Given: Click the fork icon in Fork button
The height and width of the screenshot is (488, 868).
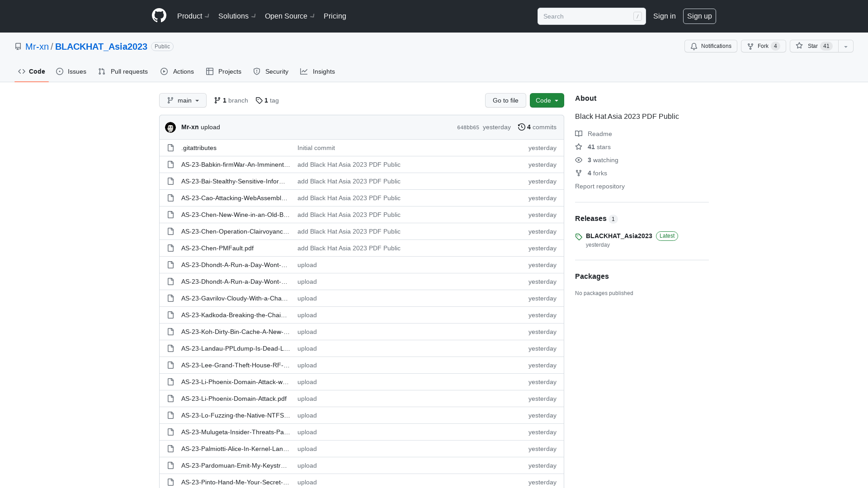Looking at the screenshot, I should (750, 46).
